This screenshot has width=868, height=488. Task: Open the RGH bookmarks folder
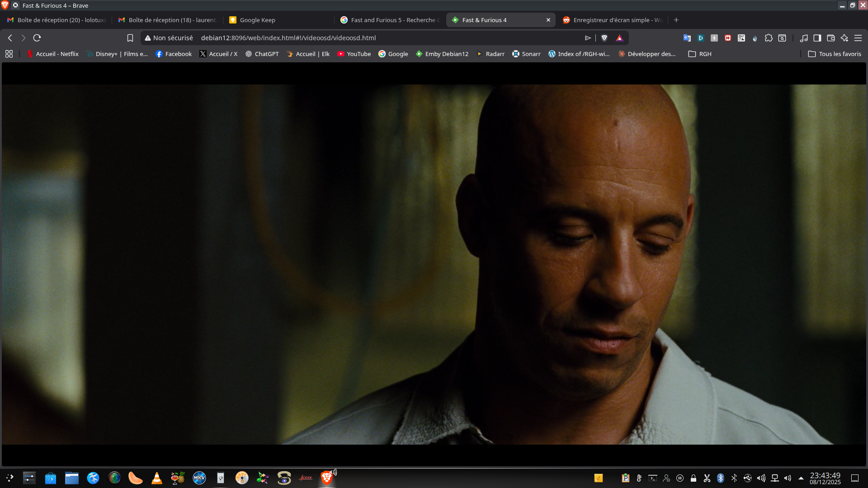pos(700,54)
